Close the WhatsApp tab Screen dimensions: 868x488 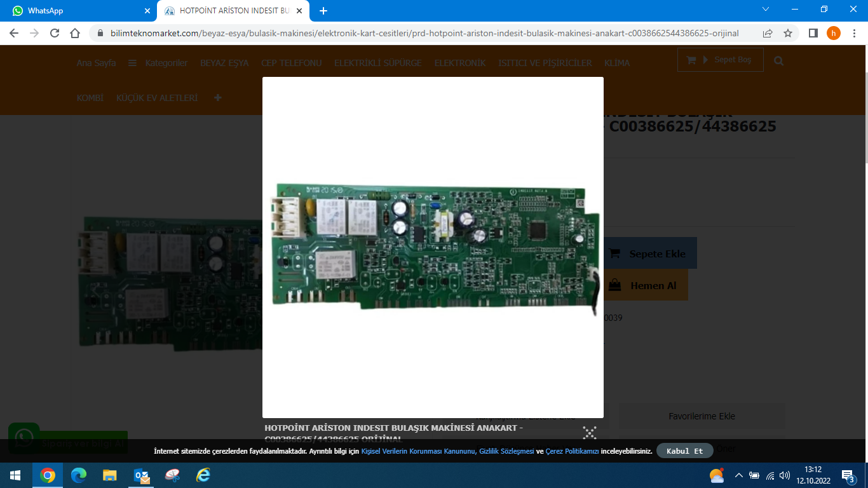pos(147,11)
